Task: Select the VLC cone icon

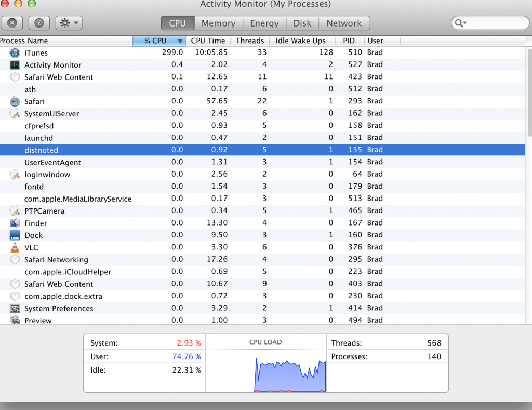Action: pos(15,247)
